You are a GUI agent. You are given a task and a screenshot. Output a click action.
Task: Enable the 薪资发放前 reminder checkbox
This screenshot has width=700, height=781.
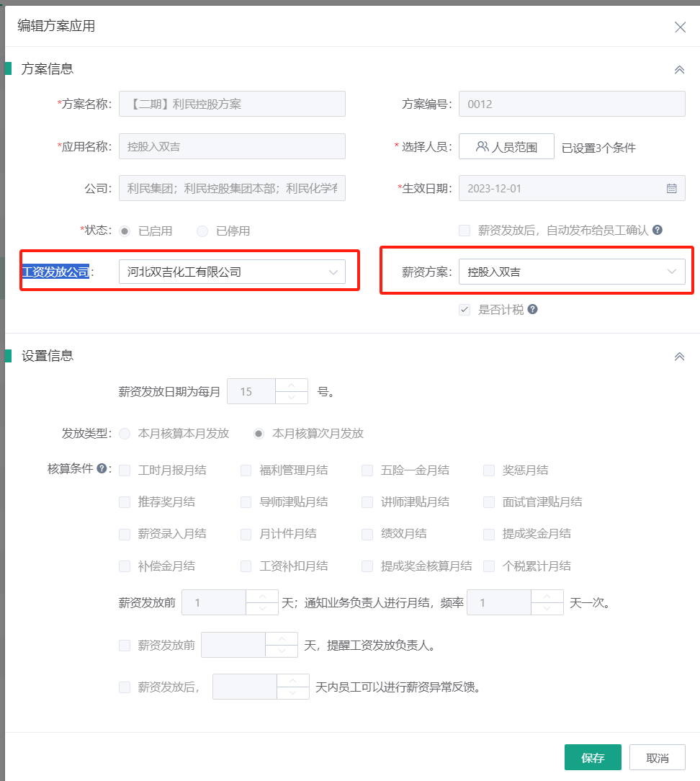click(123, 644)
